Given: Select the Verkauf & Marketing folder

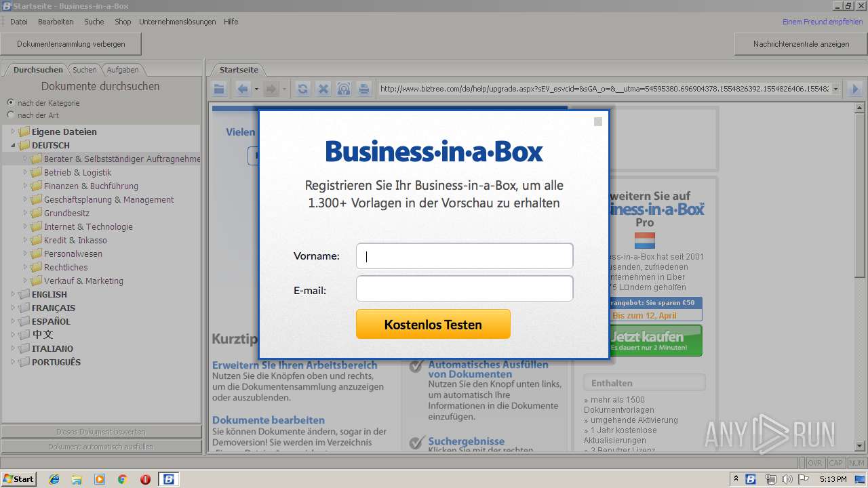Looking at the screenshot, I should (x=83, y=281).
